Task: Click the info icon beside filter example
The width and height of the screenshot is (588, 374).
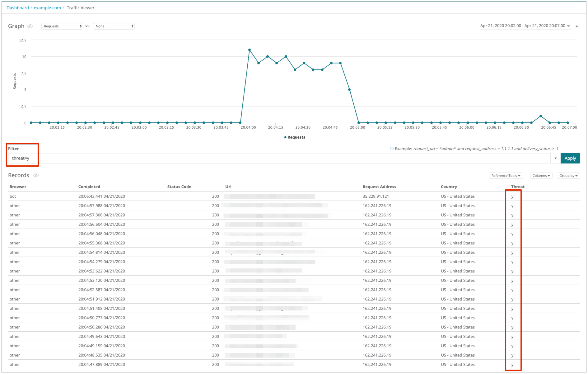Action: (x=392, y=149)
